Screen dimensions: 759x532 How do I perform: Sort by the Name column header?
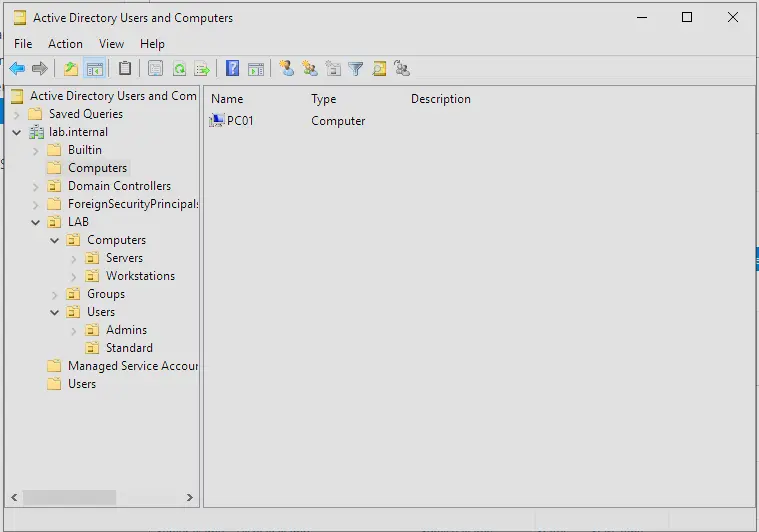[227, 99]
